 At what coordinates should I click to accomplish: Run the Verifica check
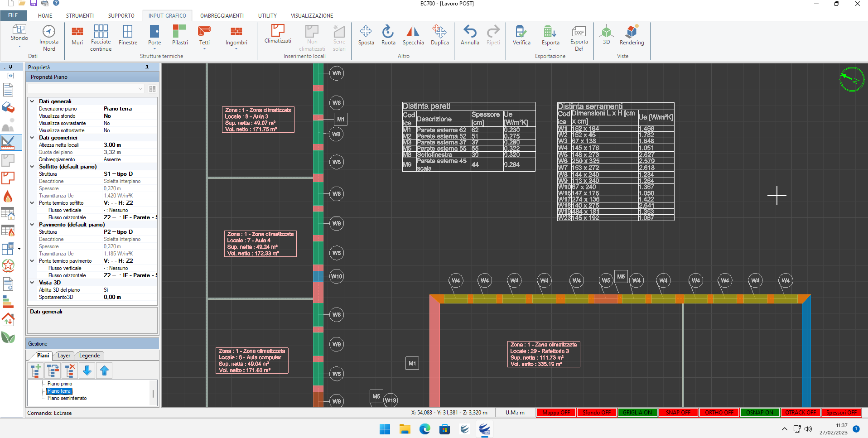point(521,35)
